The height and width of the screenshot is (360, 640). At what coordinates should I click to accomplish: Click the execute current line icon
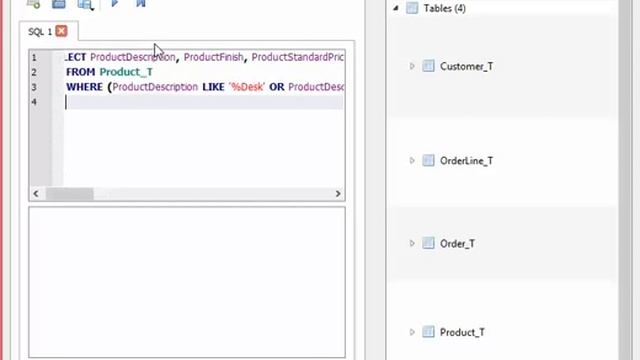141,3
